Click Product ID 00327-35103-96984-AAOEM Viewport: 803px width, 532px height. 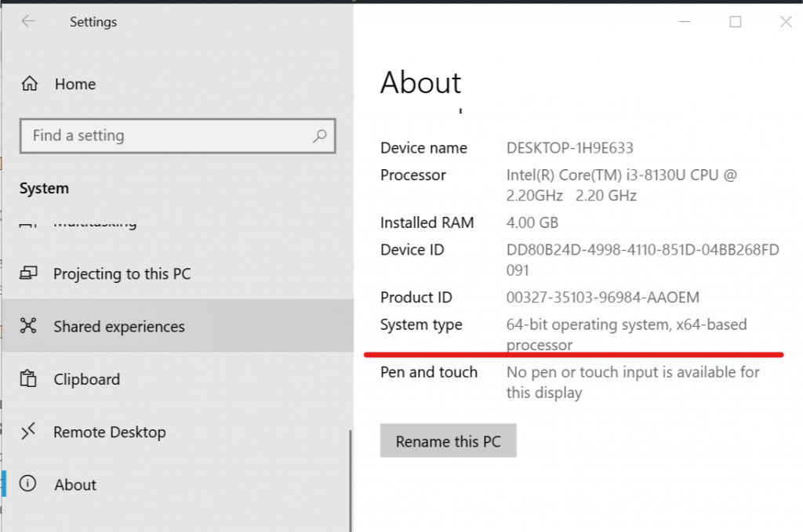[x=603, y=297]
